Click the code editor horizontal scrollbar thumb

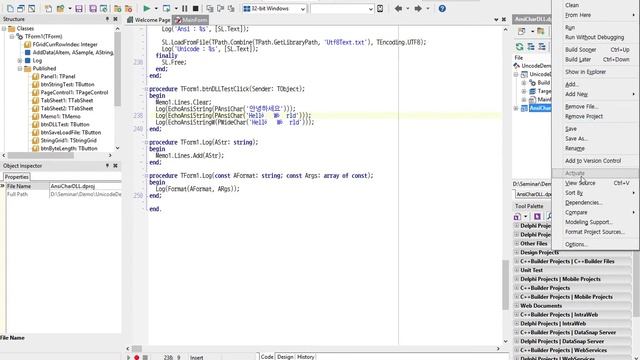[x=137, y=349]
